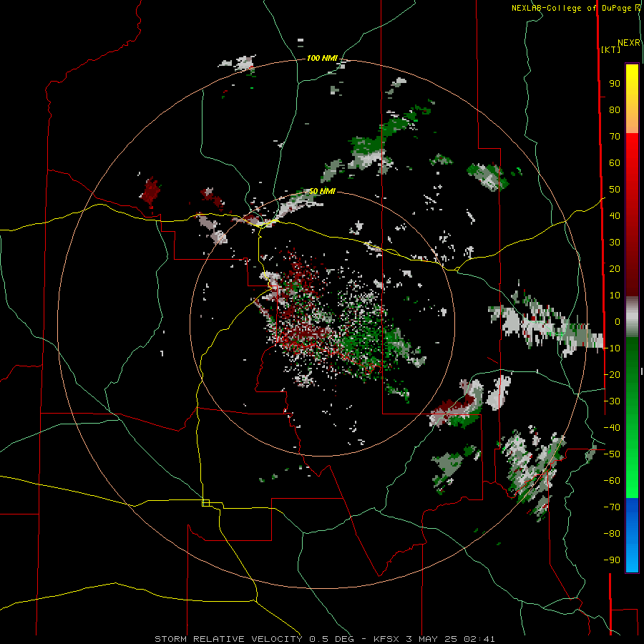Viewport: 644px width, 644px height.
Task: Click the KFSX radar site identifier
Action: pos(387,639)
